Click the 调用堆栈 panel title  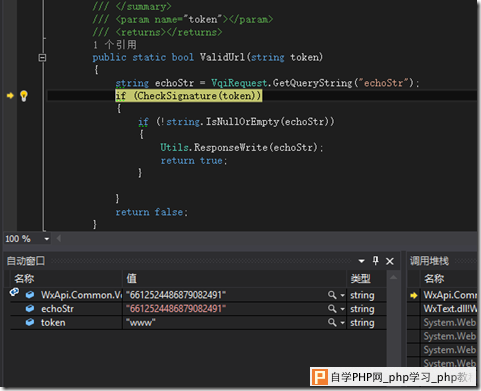[429, 261]
